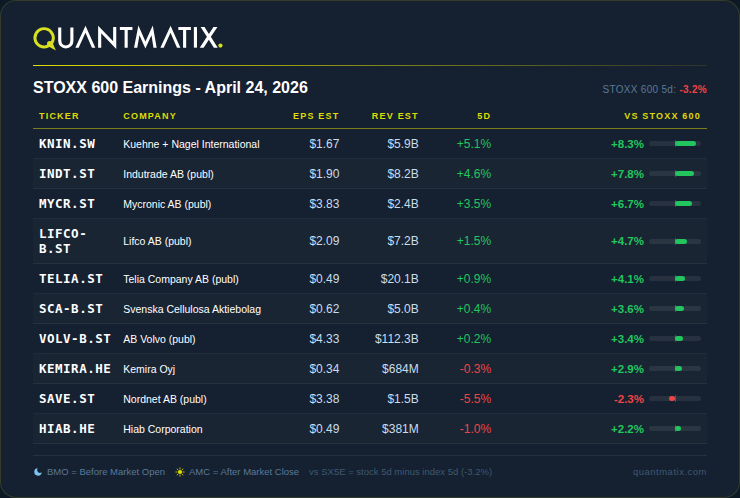The height and width of the screenshot is (498, 740).
Task: Click company name Mycronic AB (publ)
Action: click(x=167, y=204)
